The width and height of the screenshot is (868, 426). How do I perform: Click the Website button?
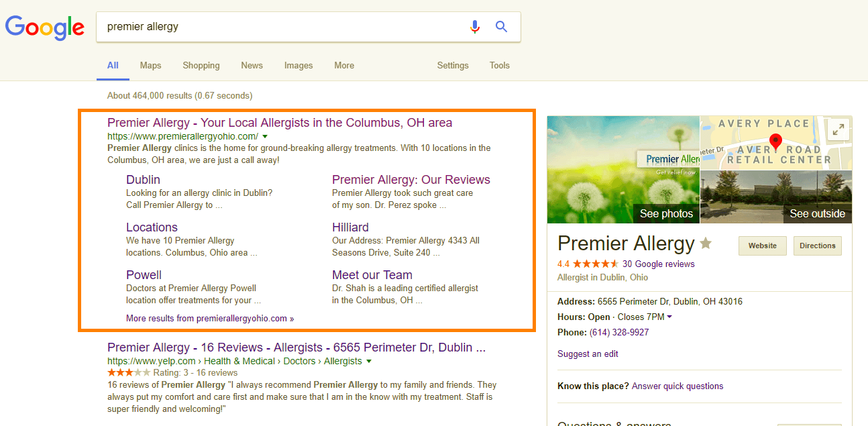coord(763,246)
